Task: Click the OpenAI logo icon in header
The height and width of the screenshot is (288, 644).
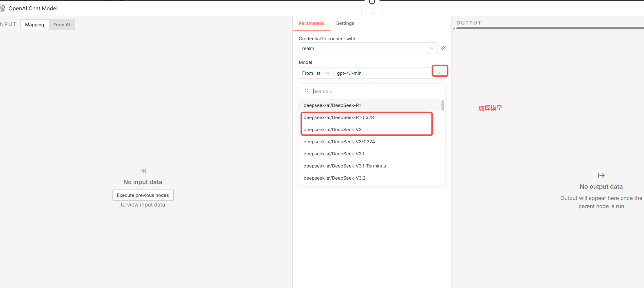Action: tap(3, 8)
